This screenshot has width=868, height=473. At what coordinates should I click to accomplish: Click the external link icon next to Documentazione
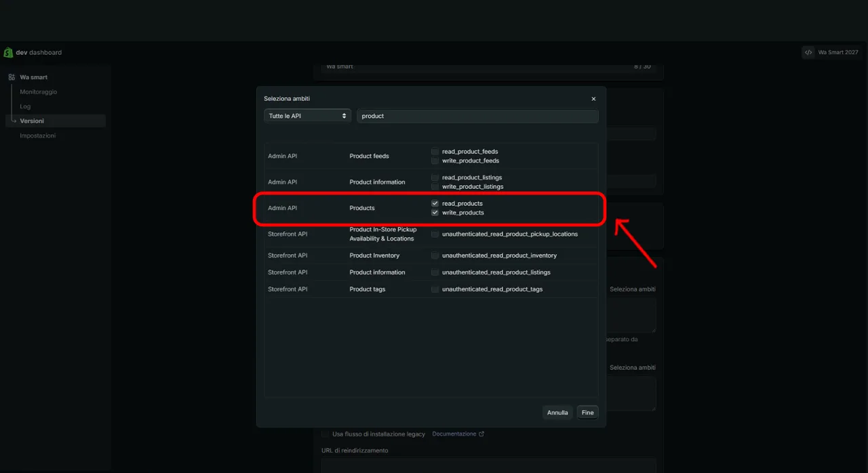pyautogui.click(x=481, y=434)
